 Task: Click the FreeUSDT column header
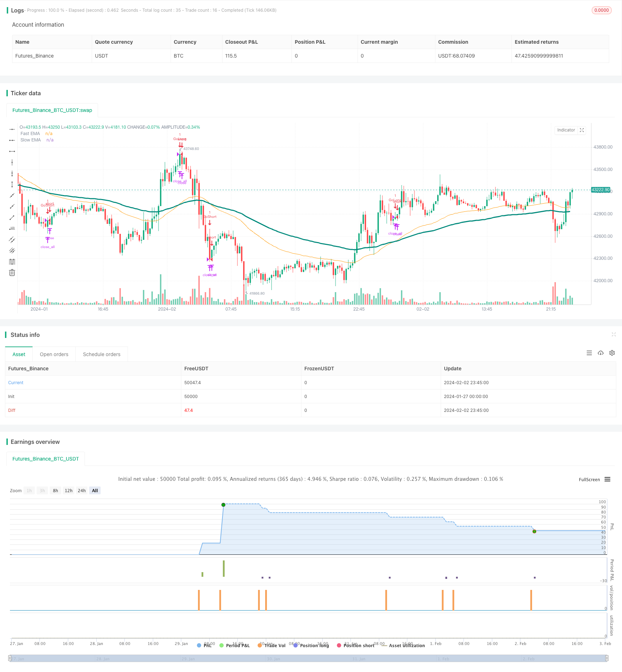click(196, 369)
